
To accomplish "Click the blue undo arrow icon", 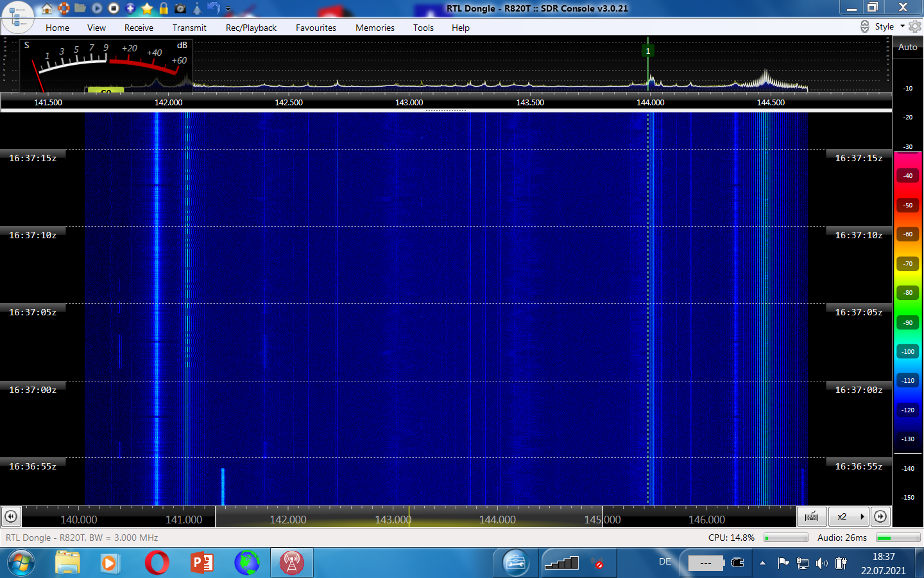I will 214,8.
